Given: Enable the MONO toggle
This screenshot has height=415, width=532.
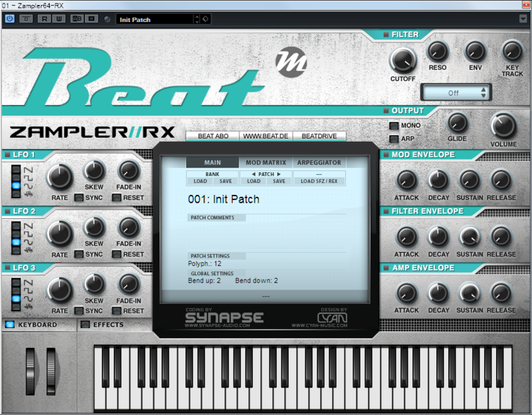Looking at the screenshot, I should 394,126.
